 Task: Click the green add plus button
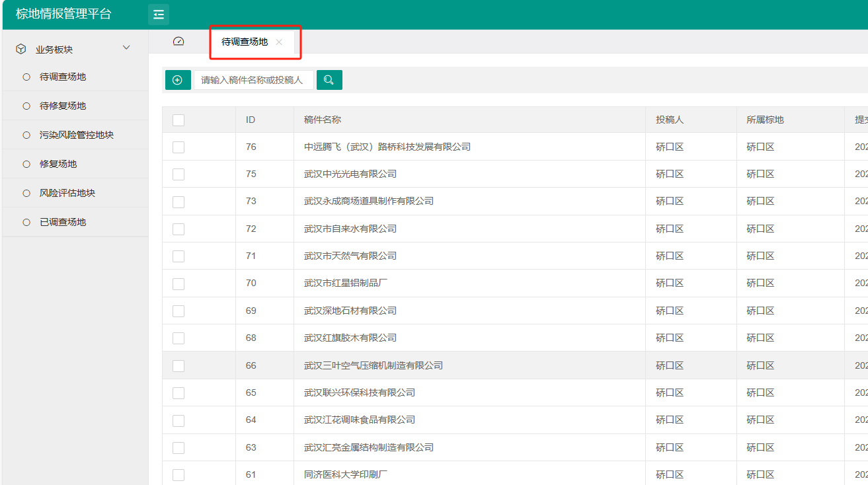click(178, 80)
